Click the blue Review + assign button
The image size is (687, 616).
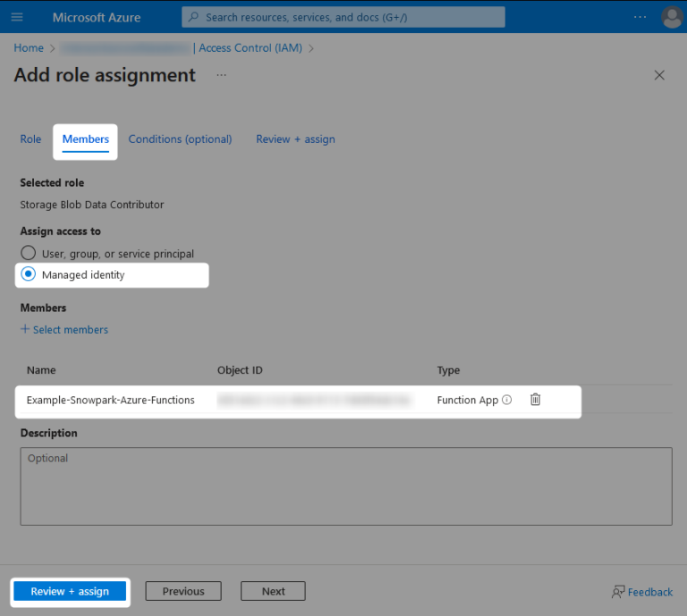pos(70,591)
